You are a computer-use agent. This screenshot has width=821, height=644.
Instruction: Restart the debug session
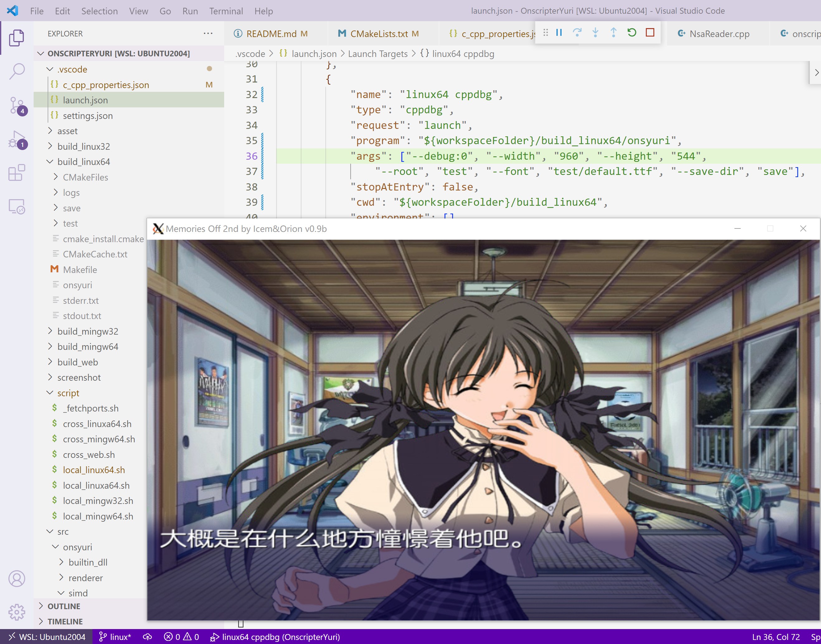click(x=632, y=33)
